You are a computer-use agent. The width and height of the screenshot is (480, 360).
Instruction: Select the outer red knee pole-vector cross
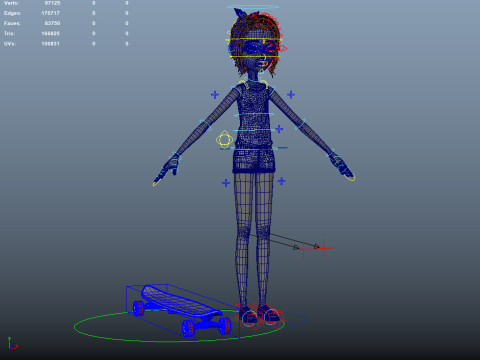[324, 248]
